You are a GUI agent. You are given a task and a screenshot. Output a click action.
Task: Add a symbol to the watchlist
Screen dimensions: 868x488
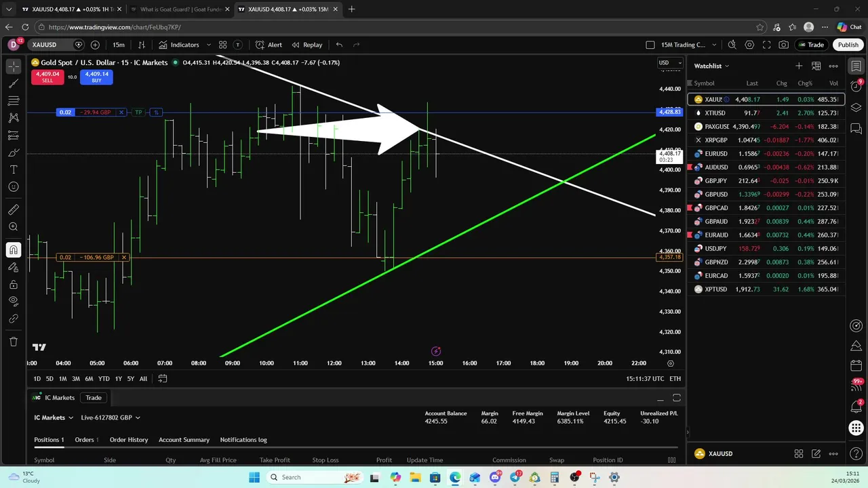pos(799,66)
